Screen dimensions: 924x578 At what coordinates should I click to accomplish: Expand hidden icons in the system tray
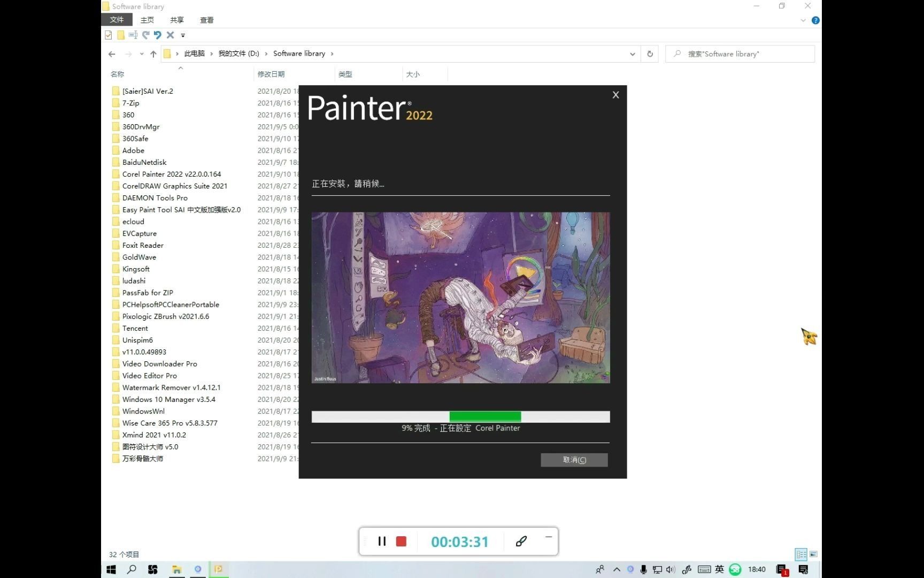click(617, 569)
